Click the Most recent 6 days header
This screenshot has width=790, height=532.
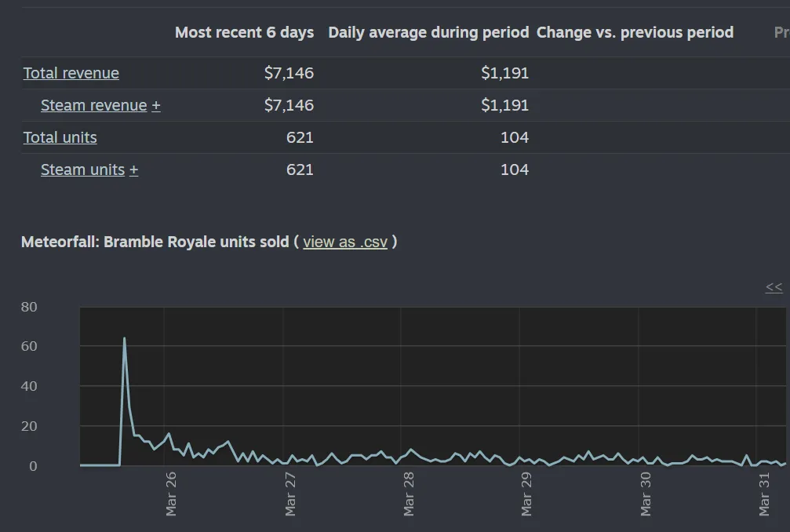(x=244, y=32)
